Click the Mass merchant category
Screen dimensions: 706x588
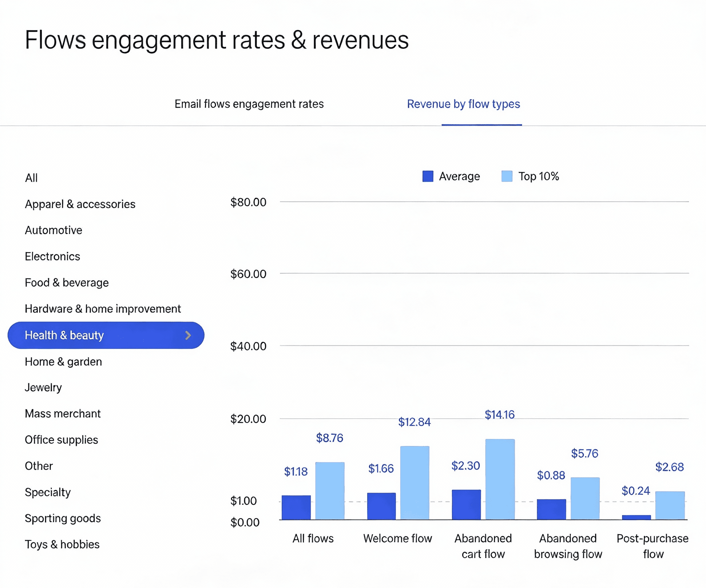tap(63, 414)
